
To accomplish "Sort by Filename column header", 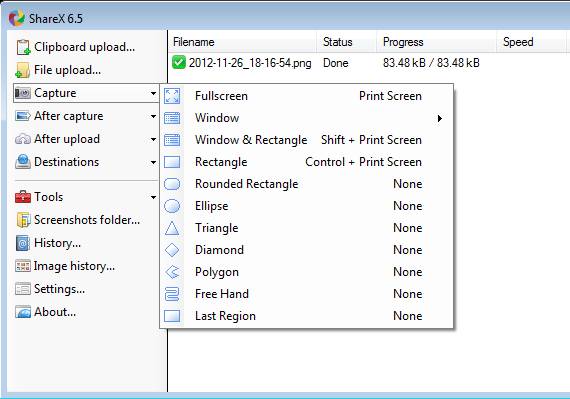I will tap(243, 42).
